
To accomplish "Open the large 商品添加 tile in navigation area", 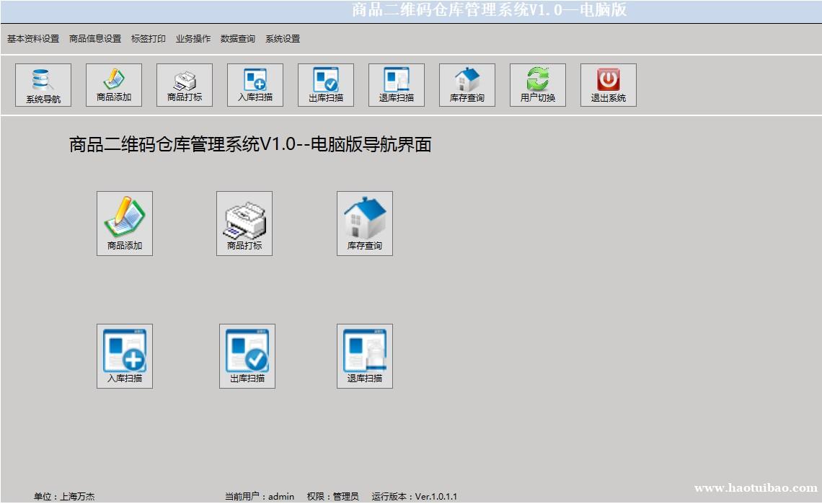I will [x=125, y=223].
